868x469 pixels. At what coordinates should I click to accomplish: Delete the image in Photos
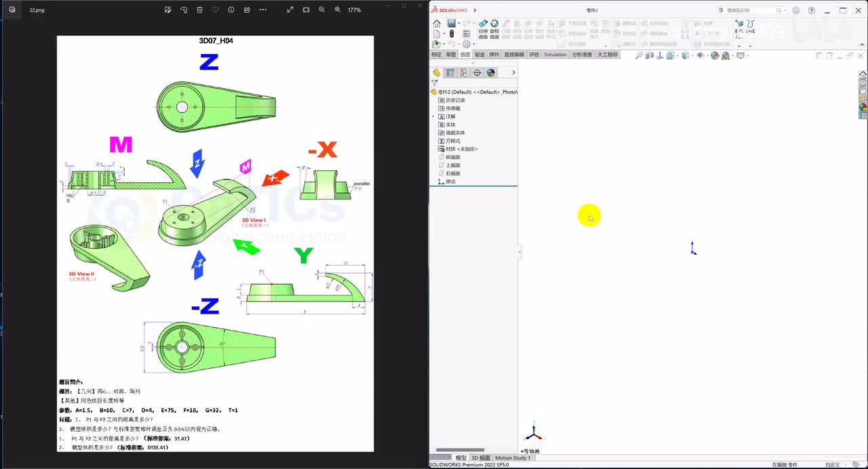(x=199, y=10)
